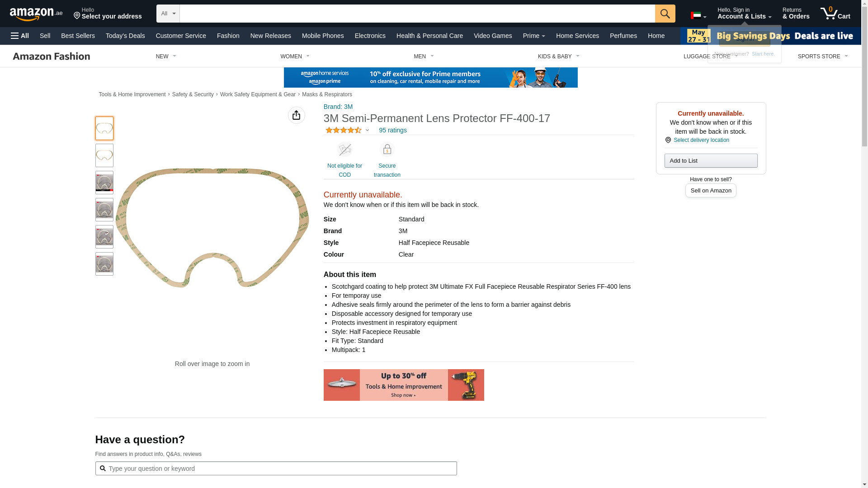The image size is (868, 488).
Task: Click the delivery location pin icon
Action: pos(668,140)
